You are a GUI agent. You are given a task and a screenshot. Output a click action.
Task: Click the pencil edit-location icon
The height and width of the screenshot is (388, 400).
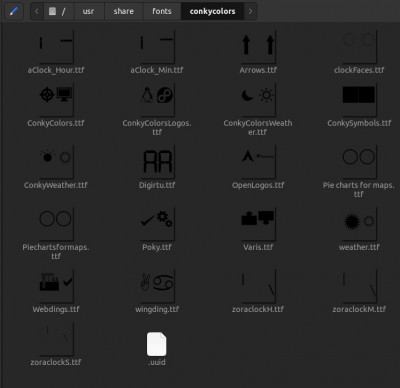point(14,11)
